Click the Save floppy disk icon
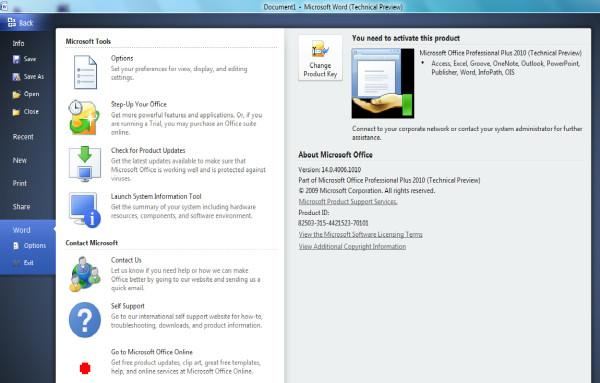 [16, 59]
